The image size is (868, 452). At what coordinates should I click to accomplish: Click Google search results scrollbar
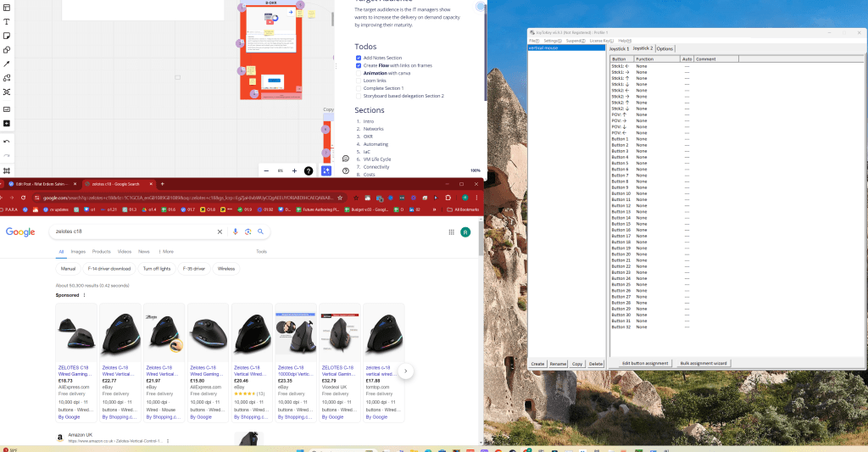coord(481,238)
